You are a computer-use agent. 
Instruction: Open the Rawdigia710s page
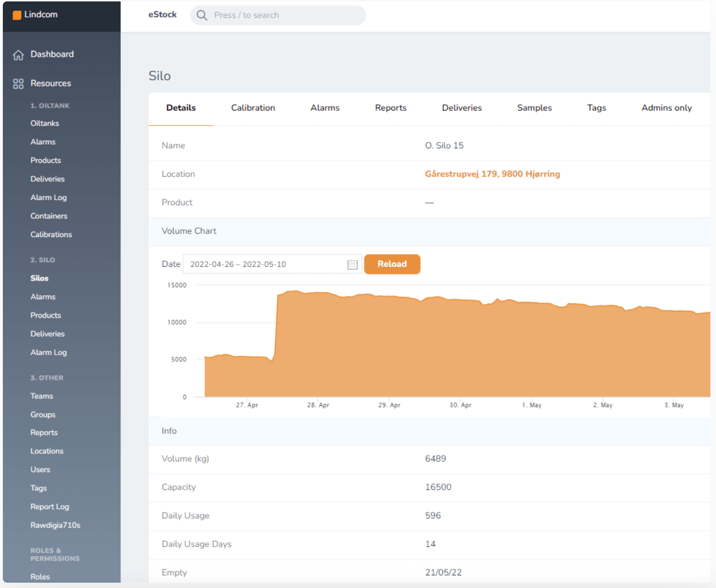pos(56,525)
